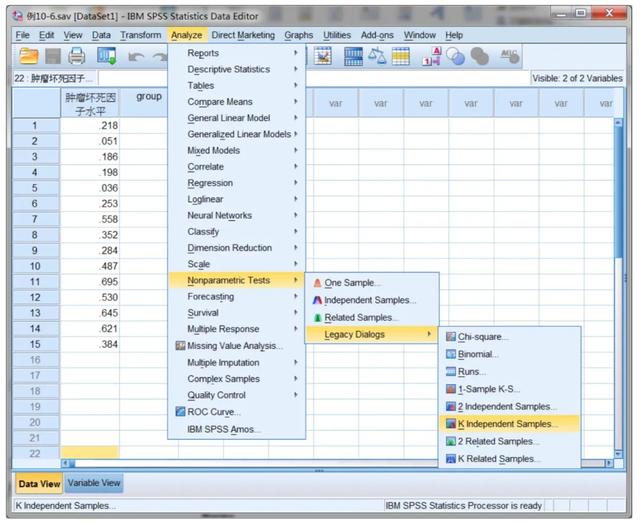Choose Survival from the Analyze menu
Image resolution: width=640 pixels, height=523 pixels.
point(237,313)
